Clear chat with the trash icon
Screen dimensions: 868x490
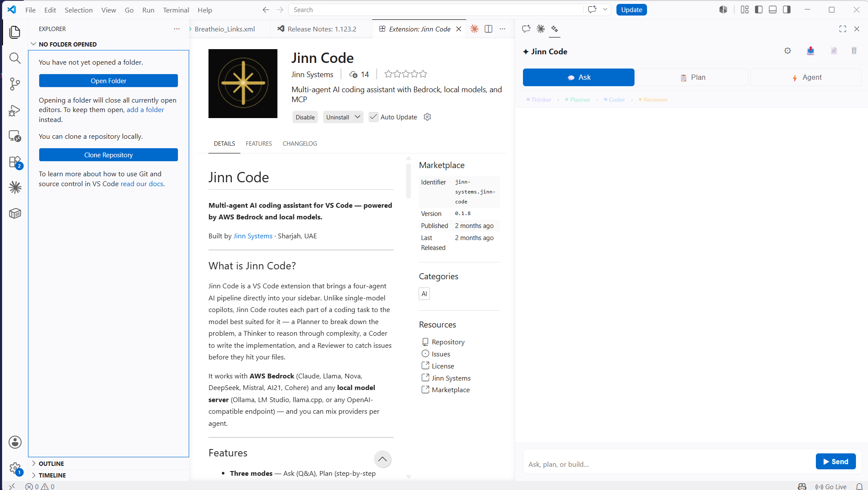click(x=854, y=51)
